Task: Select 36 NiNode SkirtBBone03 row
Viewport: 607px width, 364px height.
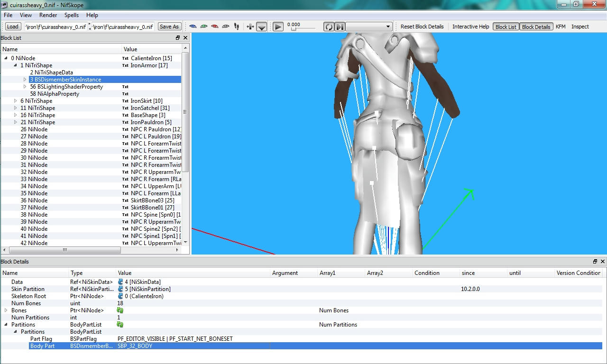Action: click(x=91, y=200)
